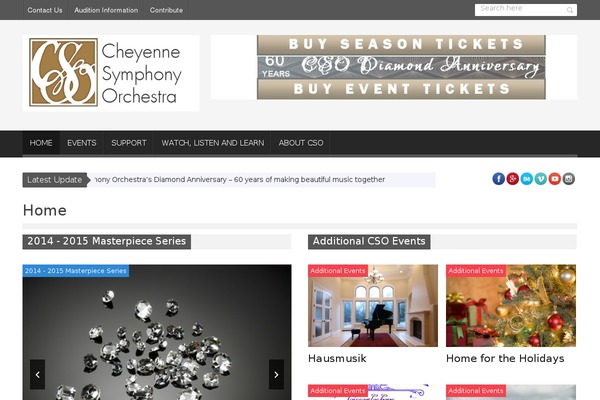Click the search magnifier icon
The width and height of the screenshot is (600, 400).
(570, 10)
